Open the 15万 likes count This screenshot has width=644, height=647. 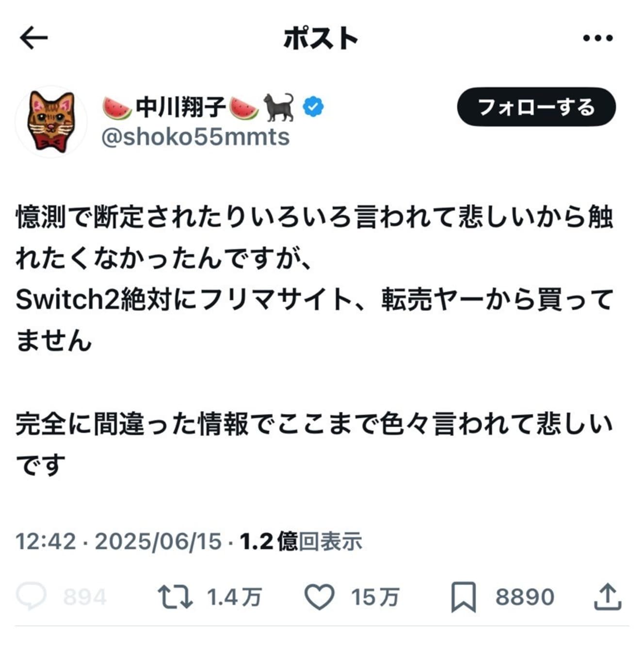tap(375, 597)
